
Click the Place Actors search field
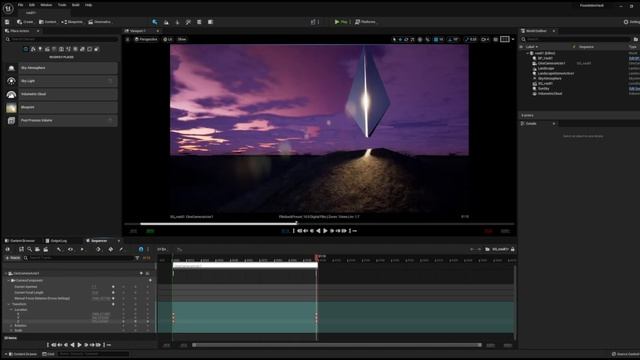tap(61, 39)
